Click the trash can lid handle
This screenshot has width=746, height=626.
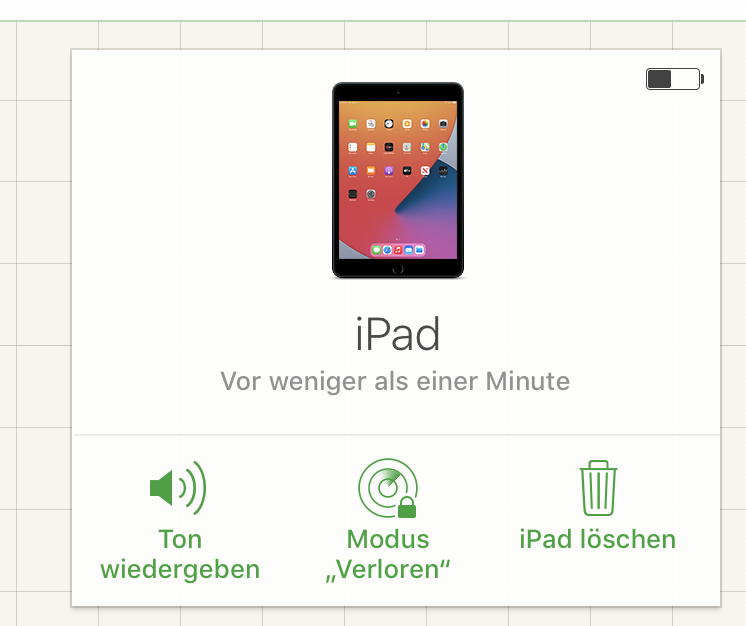[598, 464]
